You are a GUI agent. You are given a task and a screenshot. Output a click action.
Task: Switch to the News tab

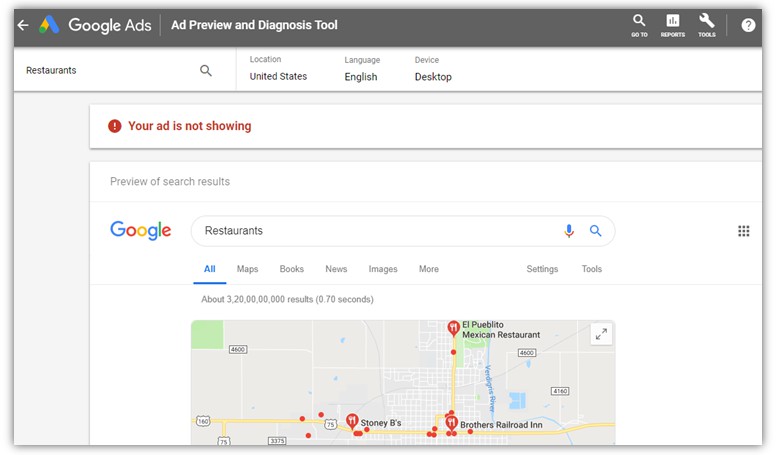pos(336,269)
